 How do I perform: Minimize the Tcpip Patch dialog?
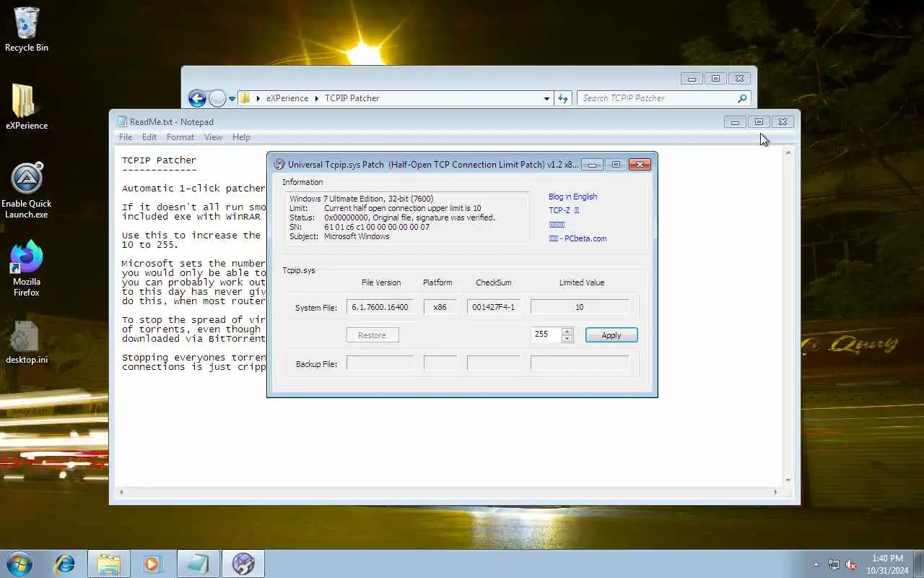pos(592,165)
